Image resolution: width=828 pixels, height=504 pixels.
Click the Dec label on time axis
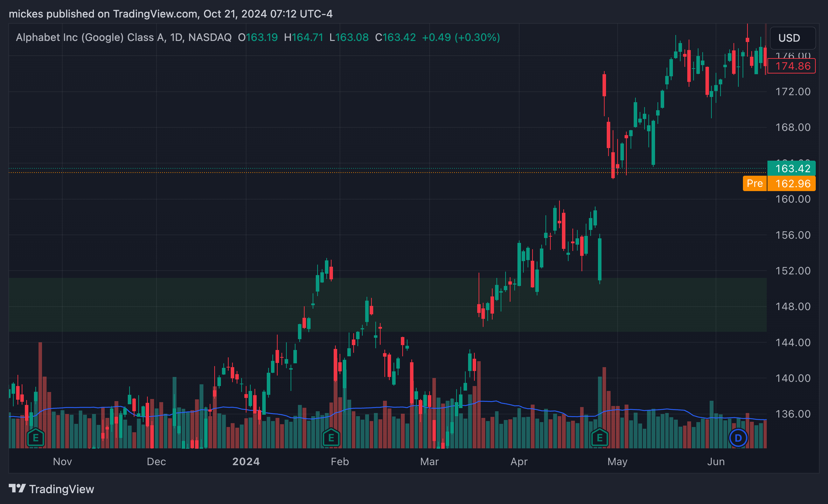(156, 462)
